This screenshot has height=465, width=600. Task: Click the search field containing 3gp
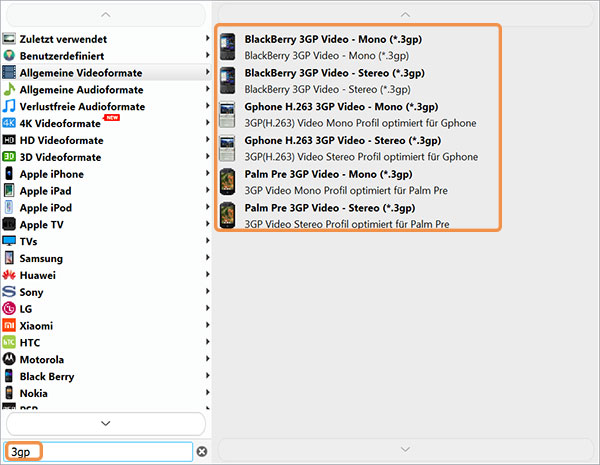(98, 452)
